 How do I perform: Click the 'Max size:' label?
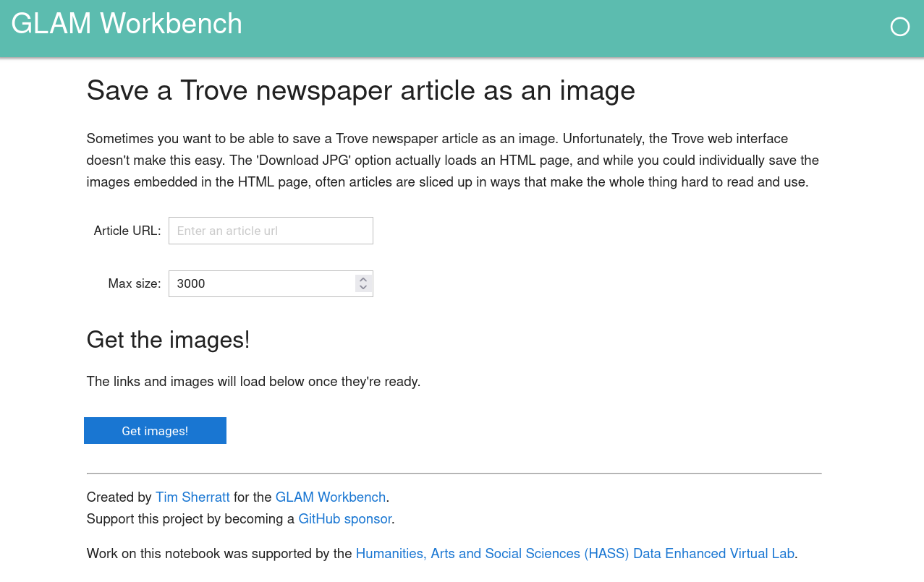135,283
